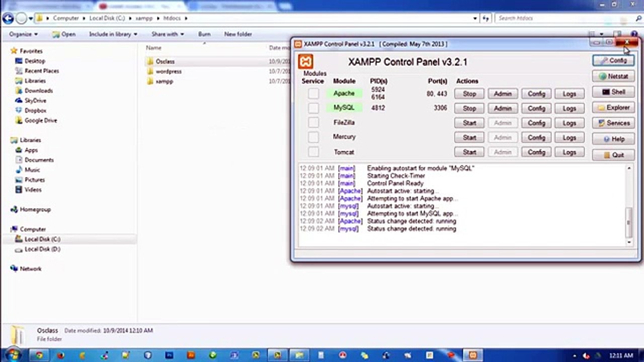Click Burn in the Explorer toolbar
This screenshot has width=644, height=362.
coord(204,34)
